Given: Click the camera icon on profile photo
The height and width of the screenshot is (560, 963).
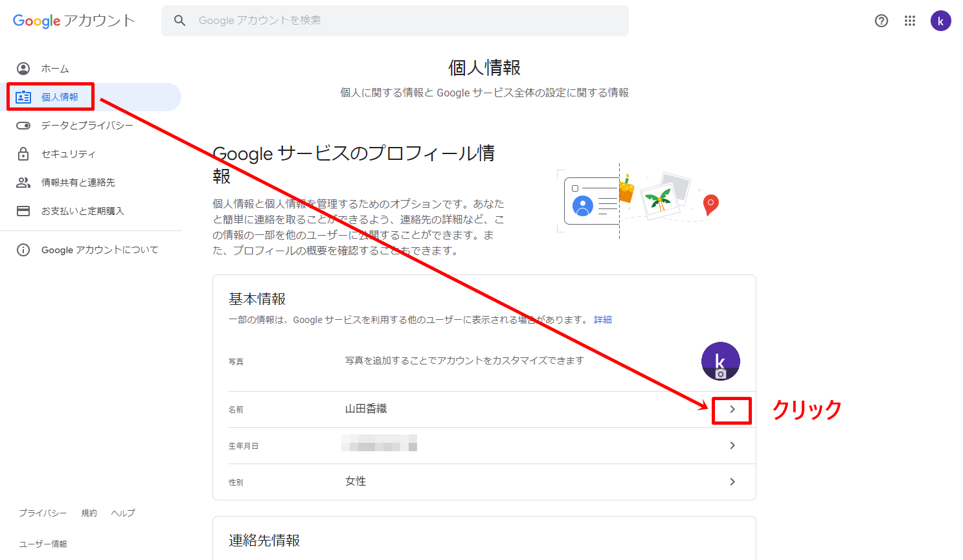Looking at the screenshot, I should (x=720, y=374).
